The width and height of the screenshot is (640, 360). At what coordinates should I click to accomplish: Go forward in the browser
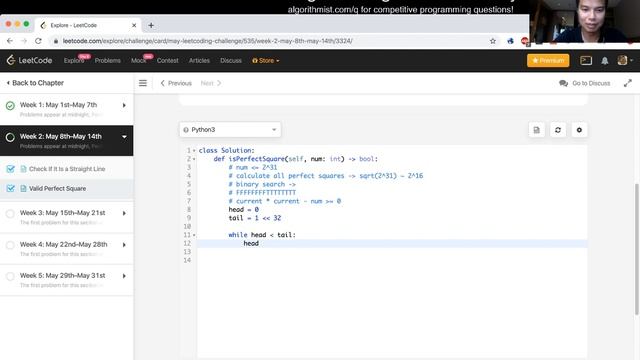[24, 41]
